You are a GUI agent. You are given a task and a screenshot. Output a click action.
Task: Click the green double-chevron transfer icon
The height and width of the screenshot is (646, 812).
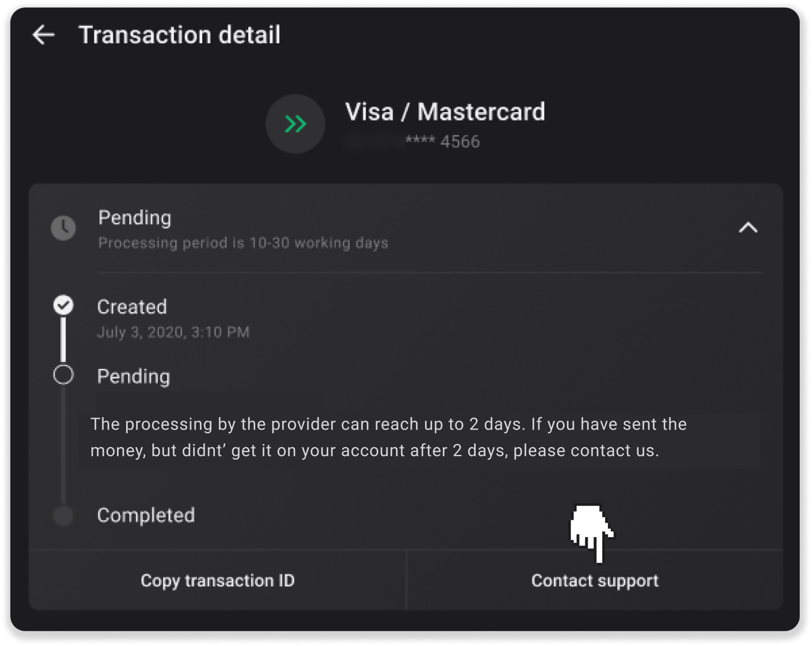coord(295,124)
